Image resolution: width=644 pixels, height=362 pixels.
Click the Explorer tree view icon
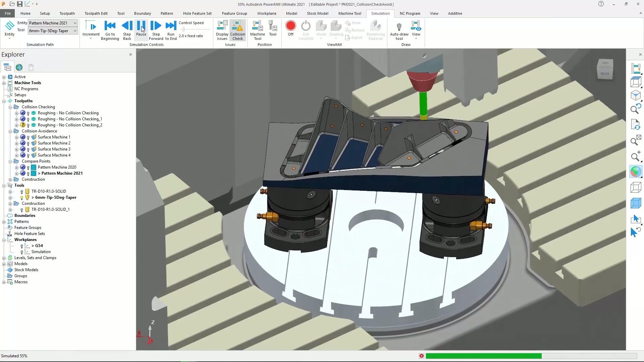(x=7, y=67)
